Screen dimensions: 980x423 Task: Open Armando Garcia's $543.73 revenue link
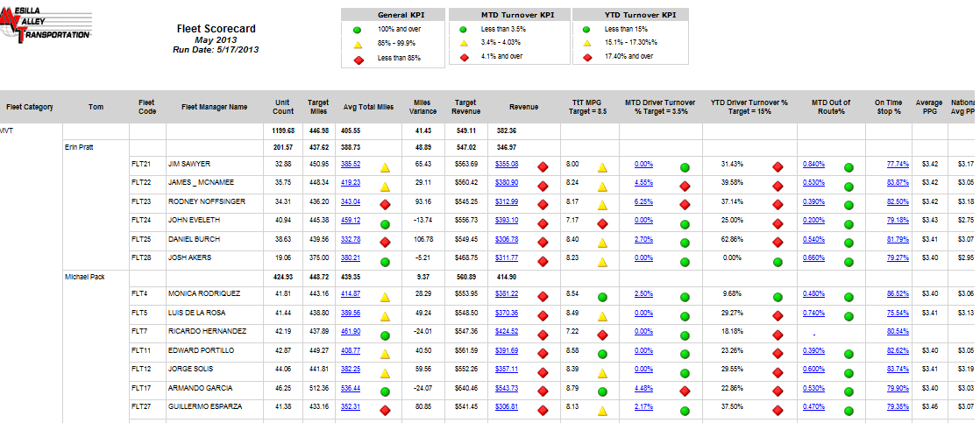point(507,388)
